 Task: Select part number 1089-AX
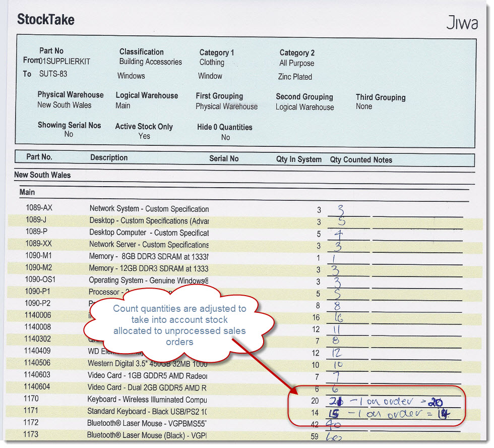click(x=39, y=207)
